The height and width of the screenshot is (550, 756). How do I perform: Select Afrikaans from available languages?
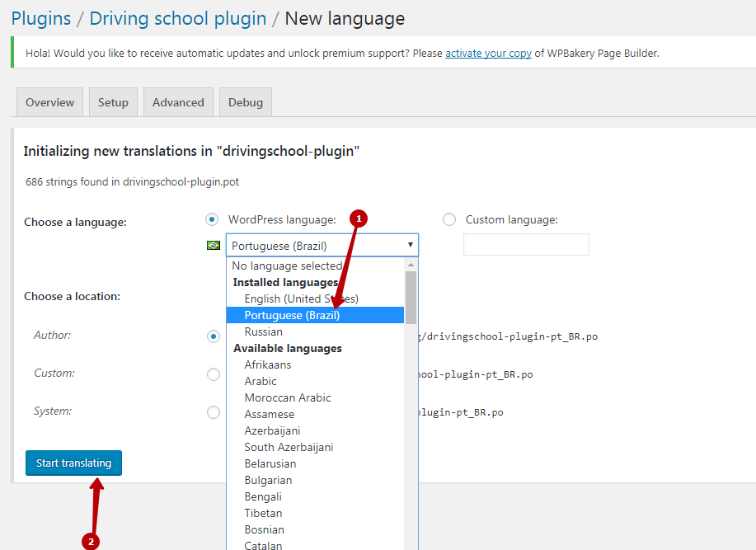pyautogui.click(x=267, y=364)
